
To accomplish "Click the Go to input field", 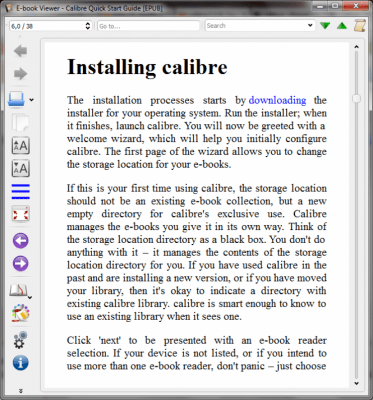I will coord(149,26).
